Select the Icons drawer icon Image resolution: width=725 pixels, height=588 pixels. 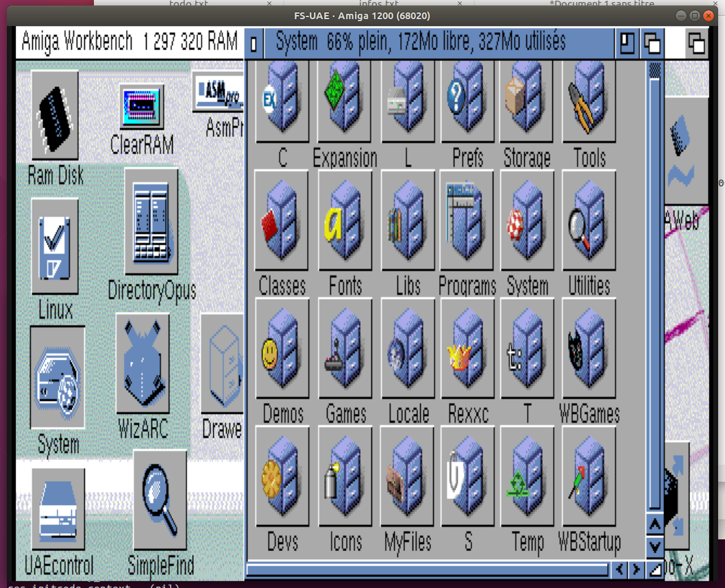pyautogui.click(x=345, y=476)
